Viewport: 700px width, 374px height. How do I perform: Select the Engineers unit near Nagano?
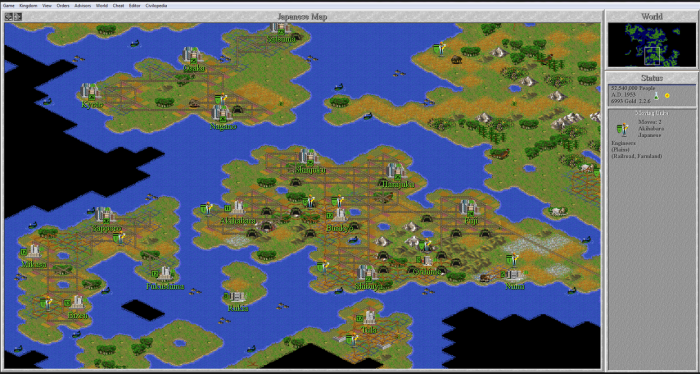coord(219,99)
